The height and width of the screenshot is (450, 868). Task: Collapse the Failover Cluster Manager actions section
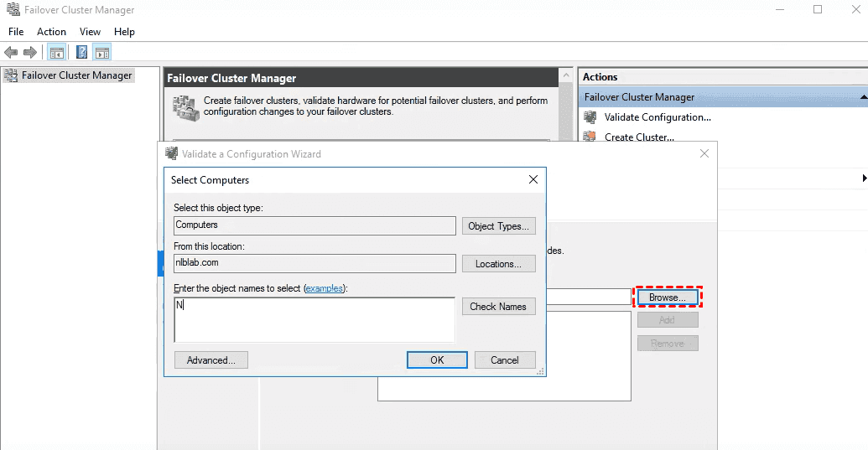pos(863,97)
